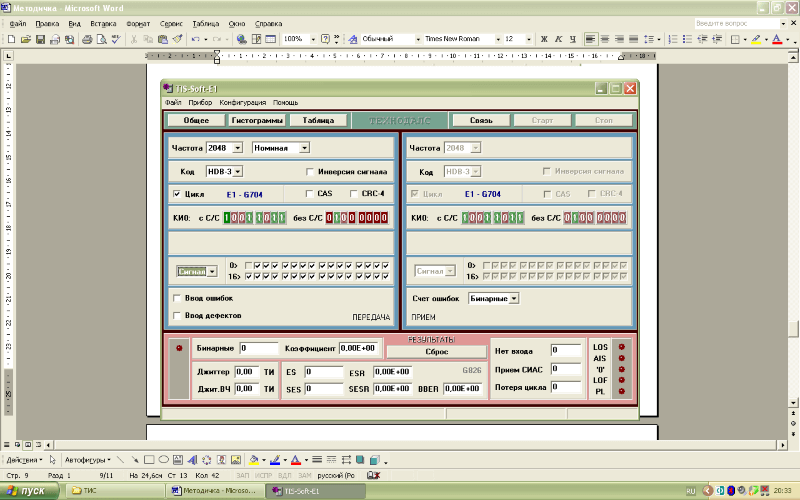800x500 pixels.
Task: Open the font size 12 dropdown
Action: click(x=529, y=39)
